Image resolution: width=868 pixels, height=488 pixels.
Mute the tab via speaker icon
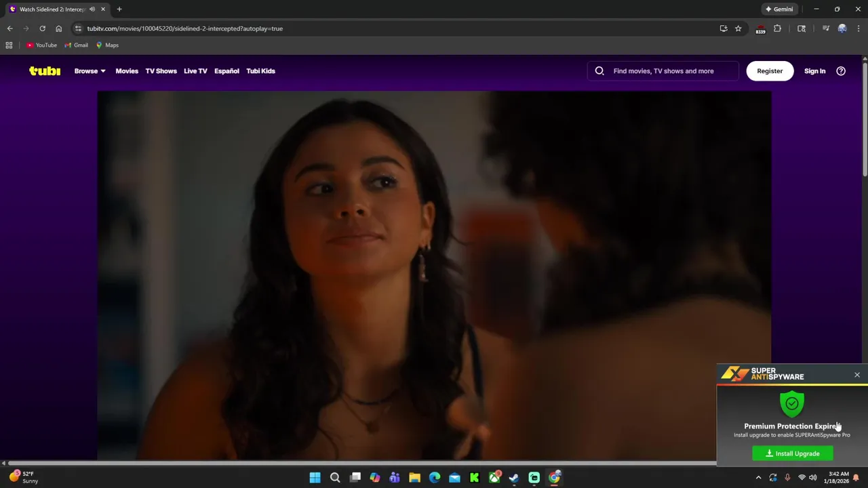(92, 9)
